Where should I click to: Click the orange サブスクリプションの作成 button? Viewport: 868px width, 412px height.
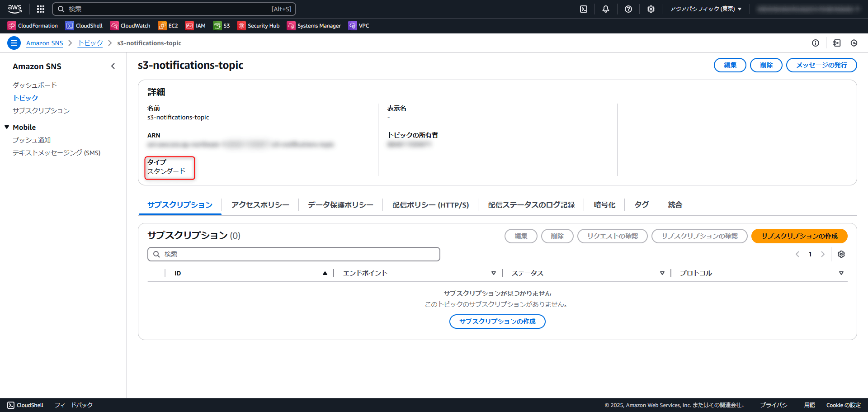799,236
